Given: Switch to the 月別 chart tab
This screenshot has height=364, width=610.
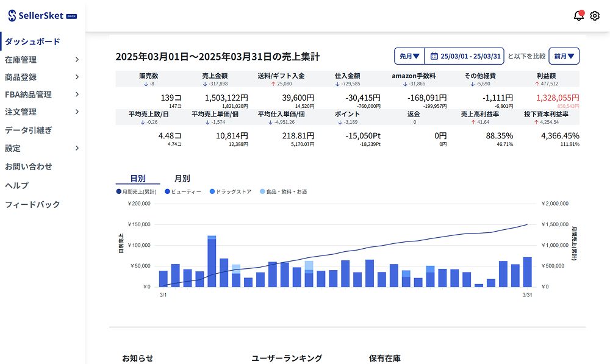Looking at the screenshot, I should pyautogui.click(x=182, y=179).
